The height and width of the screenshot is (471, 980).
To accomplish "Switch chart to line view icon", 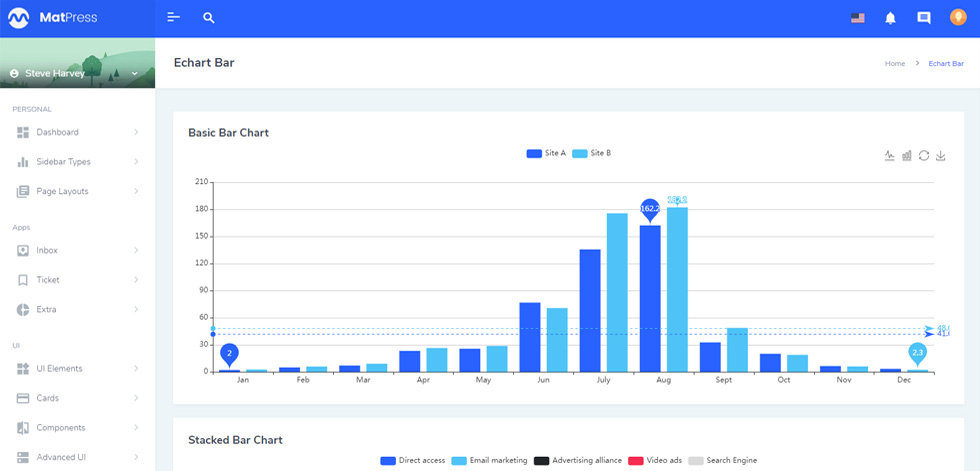I will (x=890, y=156).
